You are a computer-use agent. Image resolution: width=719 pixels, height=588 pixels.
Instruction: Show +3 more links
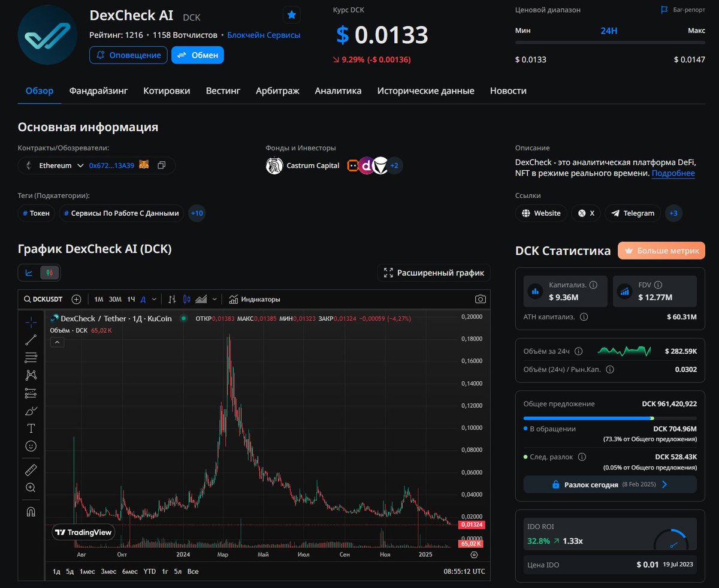click(673, 213)
